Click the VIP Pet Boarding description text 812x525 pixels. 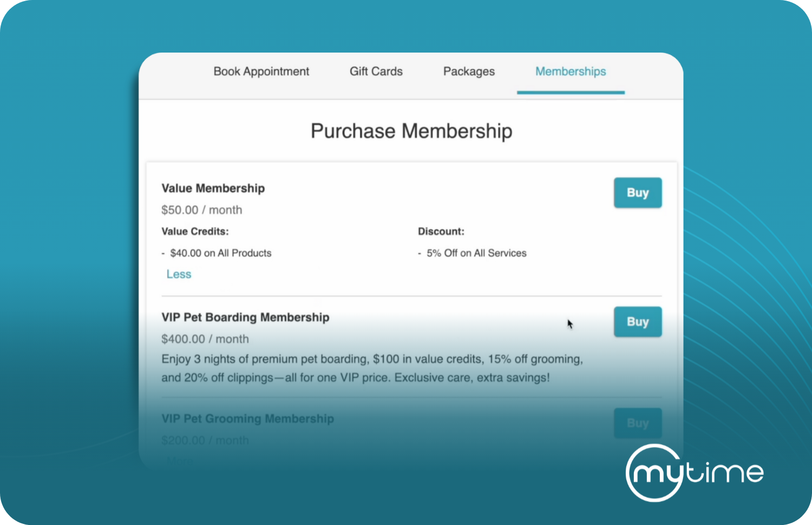point(372,368)
